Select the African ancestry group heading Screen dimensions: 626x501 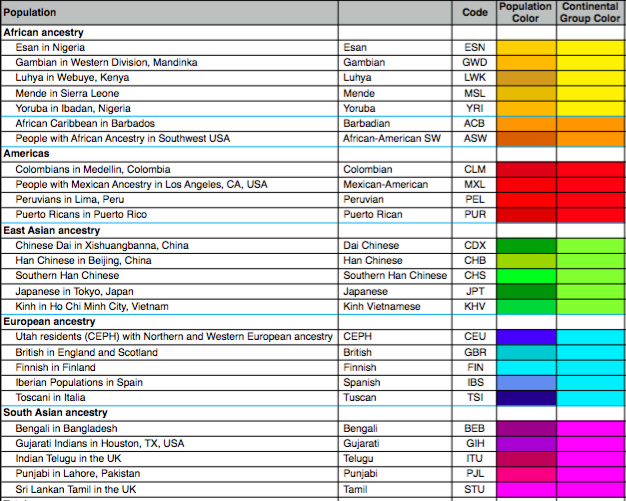(x=43, y=32)
